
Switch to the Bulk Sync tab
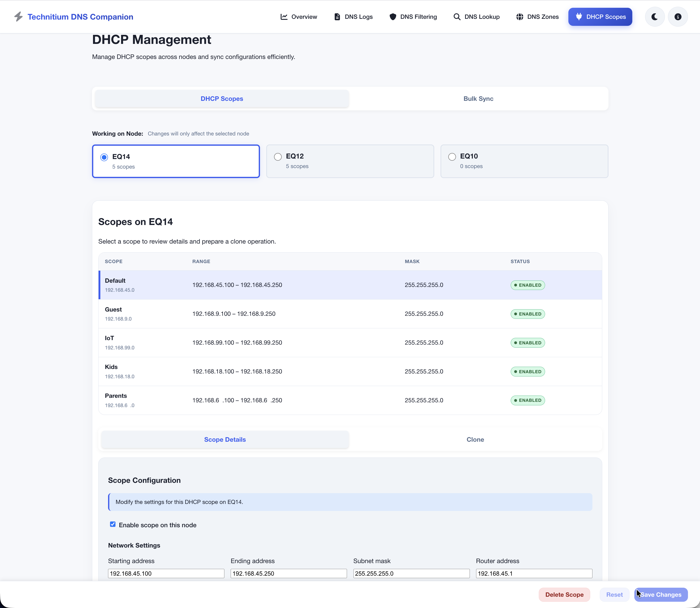pyautogui.click(x=478, y=98)
